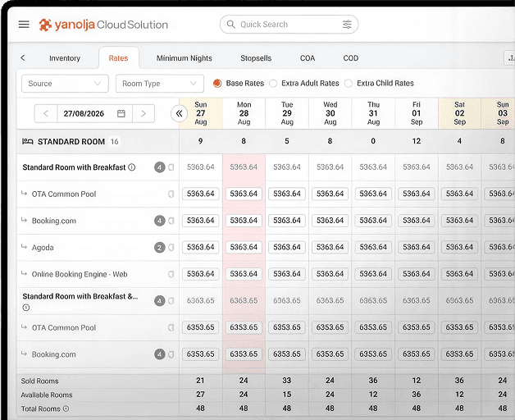This screenshot has height=420, width=515.
Task: Click Standard Room with Breakfast rate plan name
Action: click(75, 167)
